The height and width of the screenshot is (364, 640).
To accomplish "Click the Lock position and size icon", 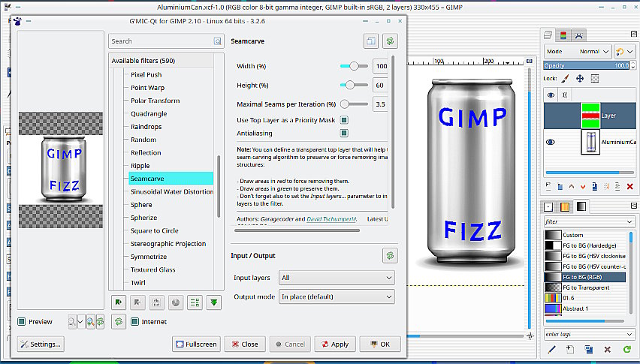I will pos(580,78).
